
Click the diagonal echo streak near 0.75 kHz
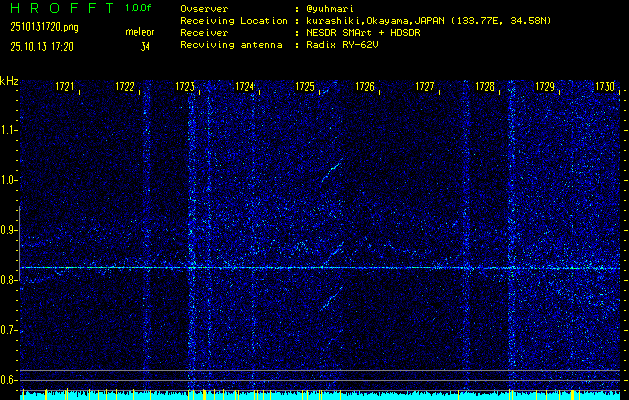331,298
